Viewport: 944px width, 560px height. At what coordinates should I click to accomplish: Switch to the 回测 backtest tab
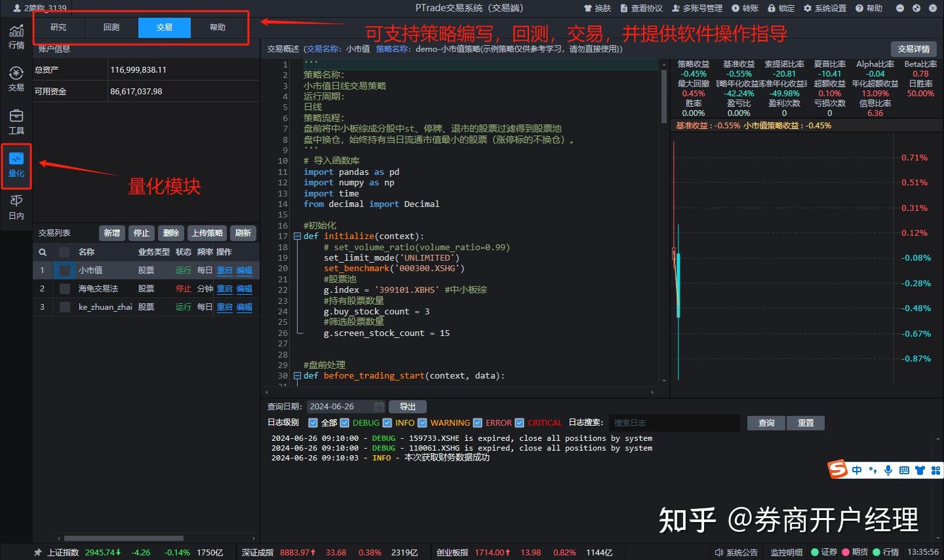point(111,28)
